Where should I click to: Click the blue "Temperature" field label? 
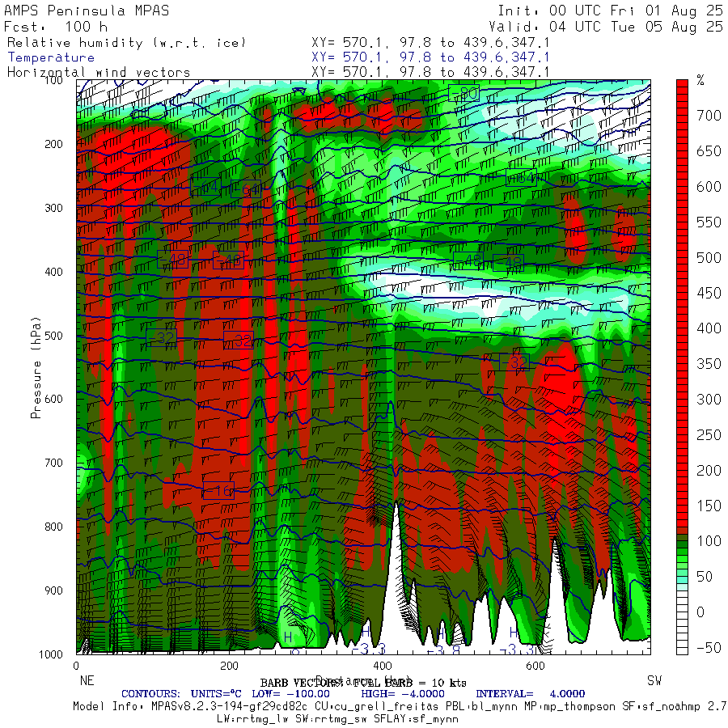(51, 57)
